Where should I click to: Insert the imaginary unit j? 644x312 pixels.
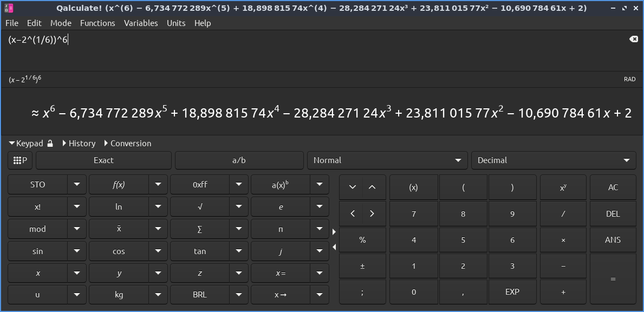281,251
